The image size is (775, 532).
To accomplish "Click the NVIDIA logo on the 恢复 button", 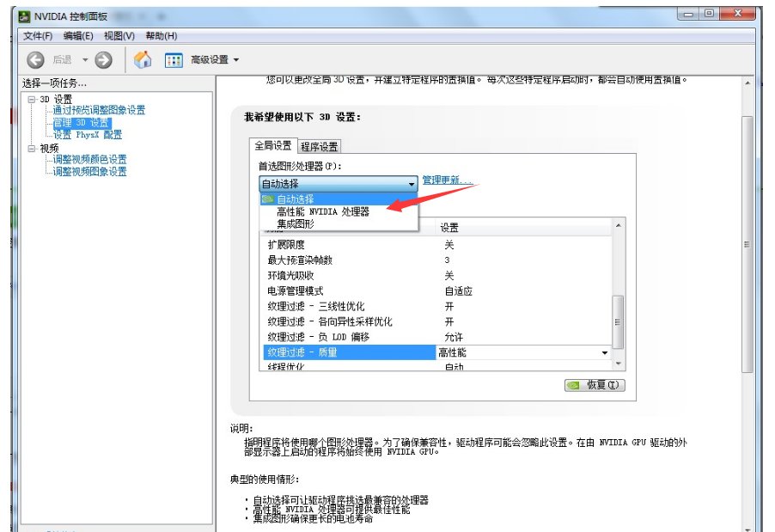I will pyautogui.click(x=574, y=385).
